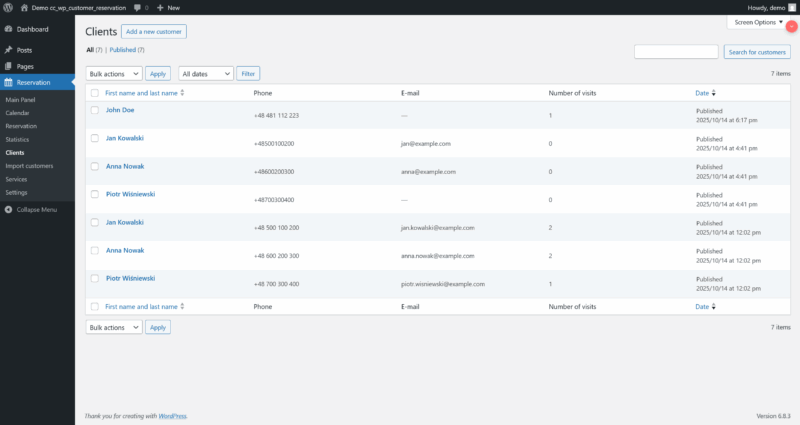Screen dimensions: 800x425
Task: Click the Reservation calendar icon in sidebar
Action: pos(9,83)
